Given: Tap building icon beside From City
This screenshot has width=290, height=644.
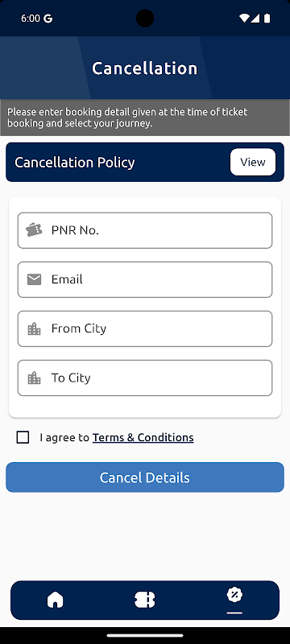Looking at the screenshot, I should (x=34, y=329).
